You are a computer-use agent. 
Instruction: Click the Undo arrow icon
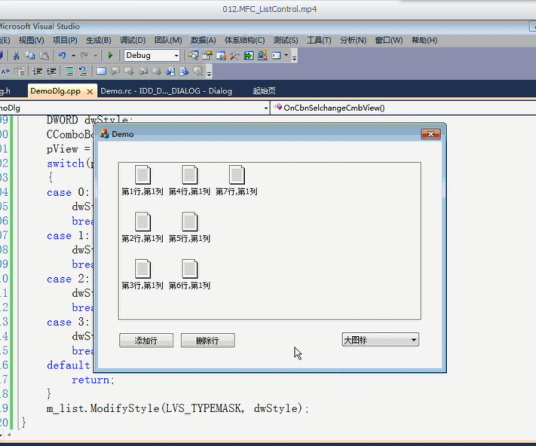point(62,55)
